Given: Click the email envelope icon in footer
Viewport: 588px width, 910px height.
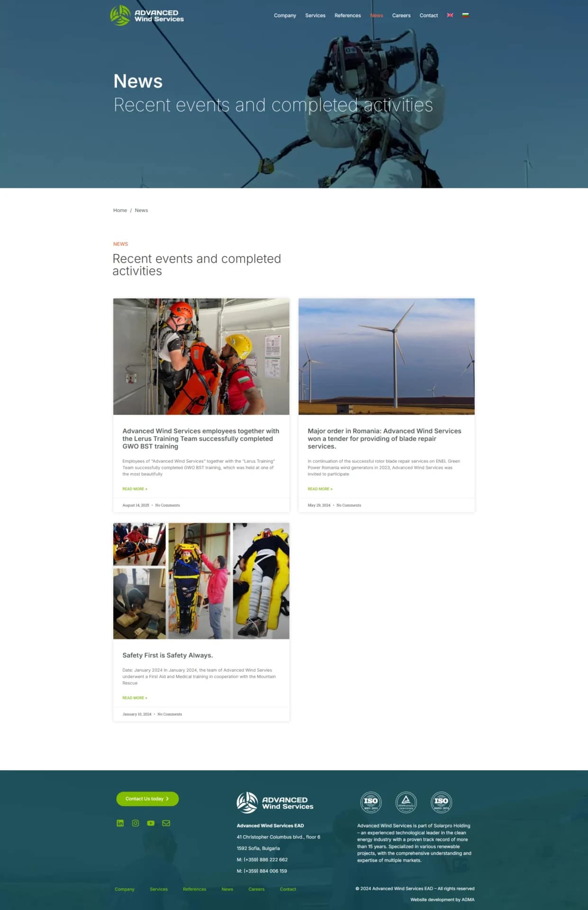Looking at the screenshot, I should (x=166, y=823).
